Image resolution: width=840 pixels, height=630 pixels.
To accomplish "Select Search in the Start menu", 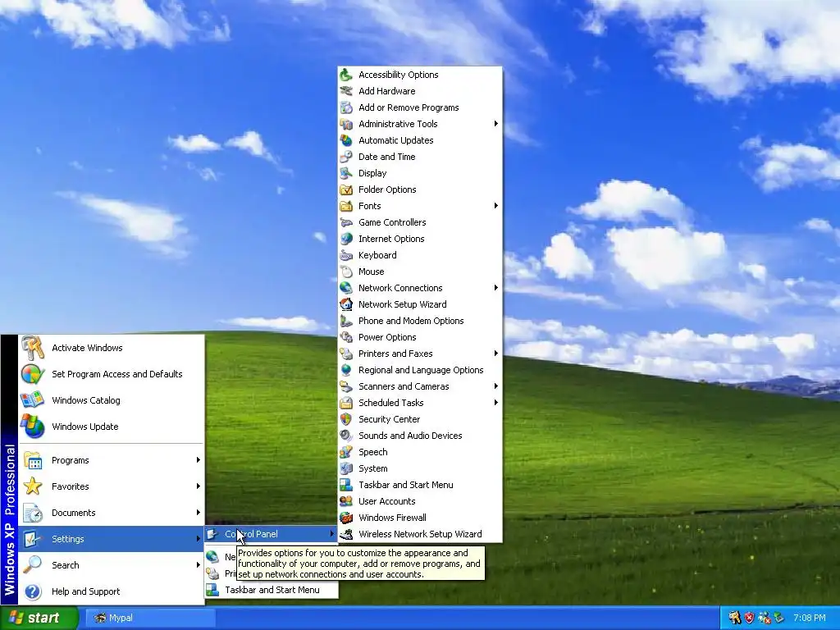I will (x=112, y=565).
